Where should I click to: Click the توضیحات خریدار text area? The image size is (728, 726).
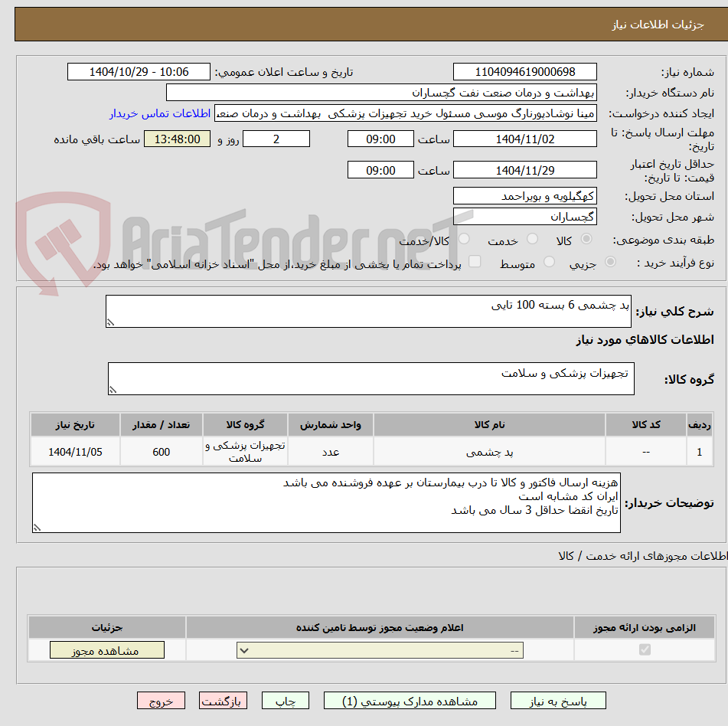point(326,502)
